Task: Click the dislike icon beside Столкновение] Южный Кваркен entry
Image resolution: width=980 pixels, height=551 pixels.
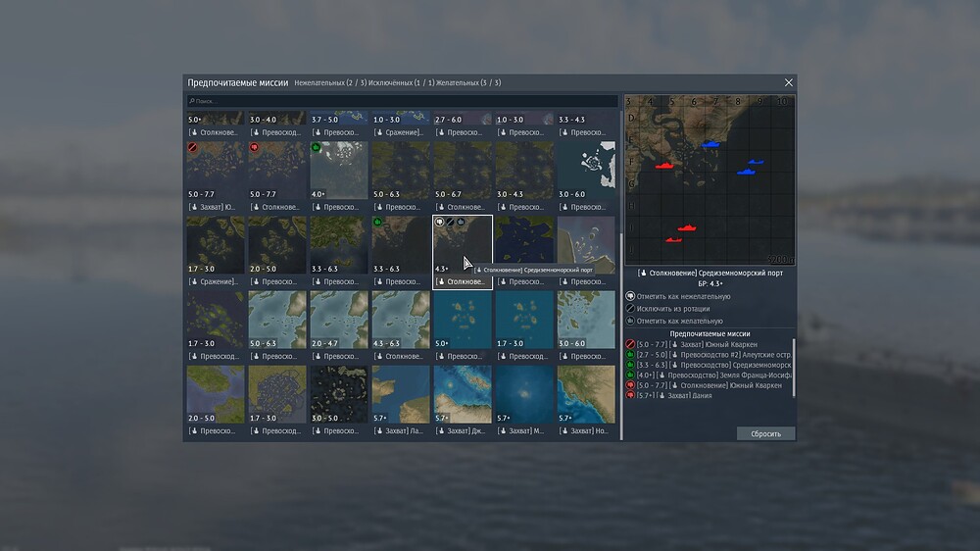Action: pyautogui.click(x=630, y=385)
